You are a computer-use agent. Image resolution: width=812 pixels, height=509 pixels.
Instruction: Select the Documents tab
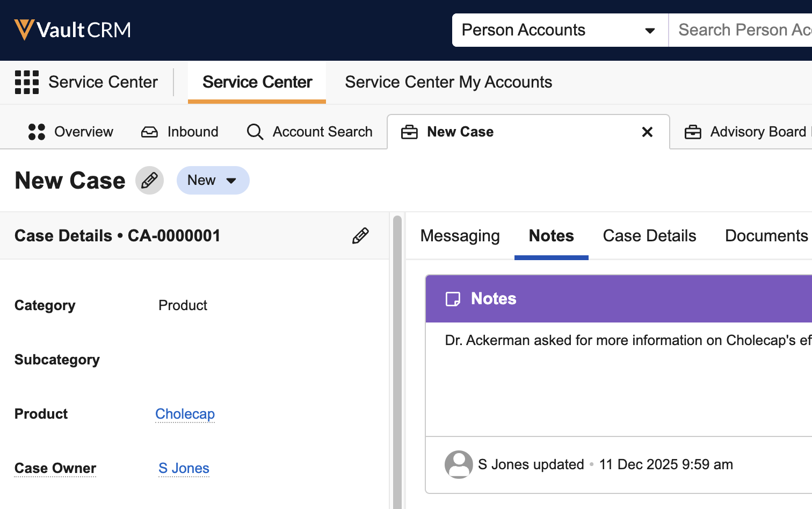click(x=766, y=236)
